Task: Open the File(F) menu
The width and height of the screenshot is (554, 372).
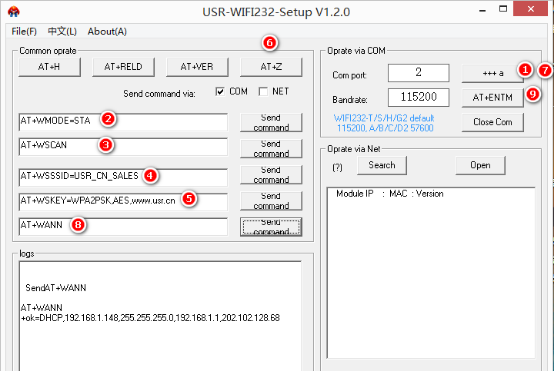Action: [x=24, y=31]
